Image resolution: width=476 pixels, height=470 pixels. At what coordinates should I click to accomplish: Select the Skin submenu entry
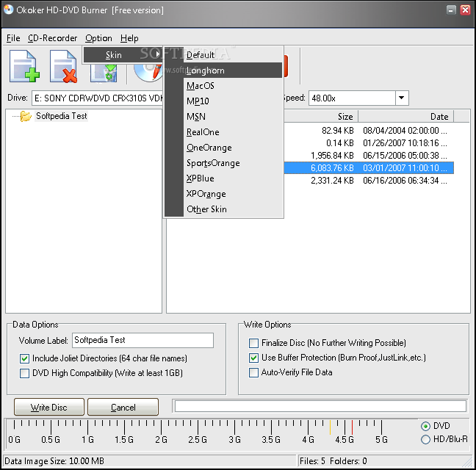[x=123, y=55]
